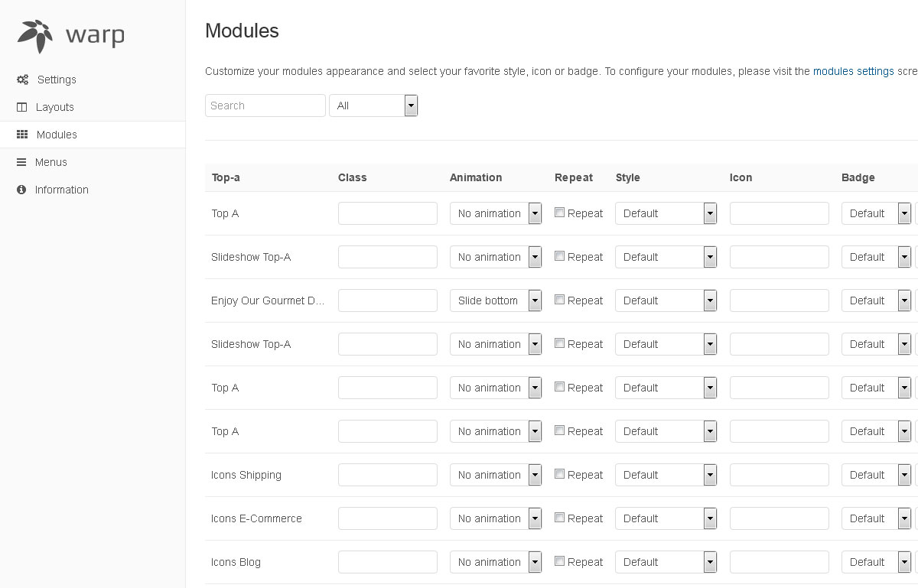
Task: Check Repeat checkbox for Icons Shipping
Action: coord(559,474)
